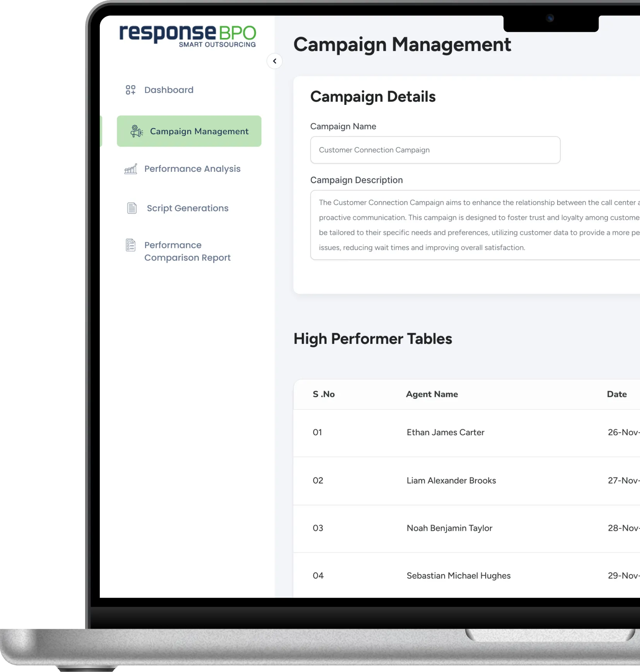Click the Performance Analysis chart icon
This screenshot has width=640, height=672.
(131, 169)
